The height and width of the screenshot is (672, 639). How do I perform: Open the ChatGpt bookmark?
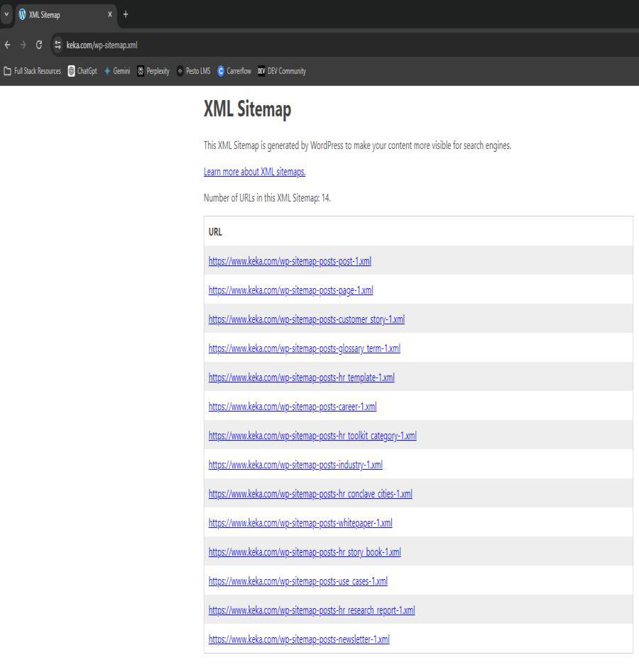82,71
